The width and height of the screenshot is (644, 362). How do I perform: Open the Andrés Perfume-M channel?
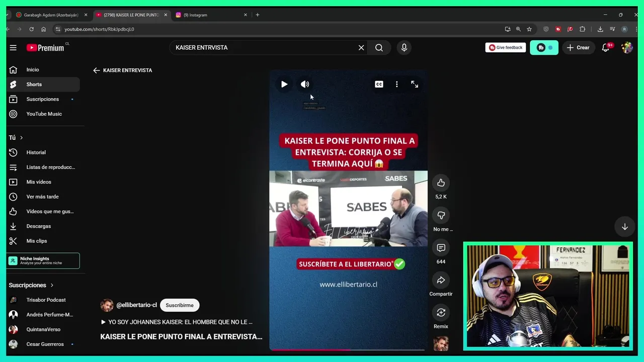coord(43,315)
